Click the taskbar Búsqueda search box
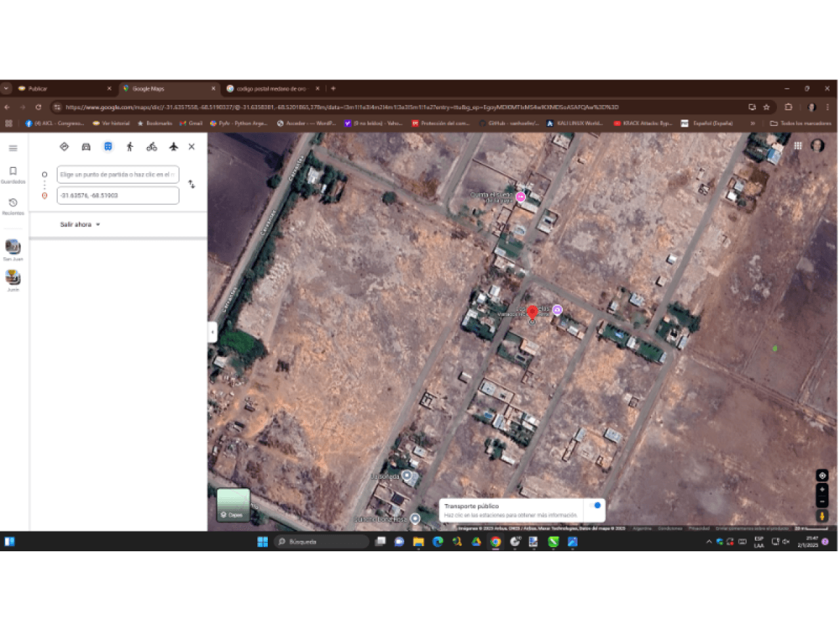 (322, 541)
